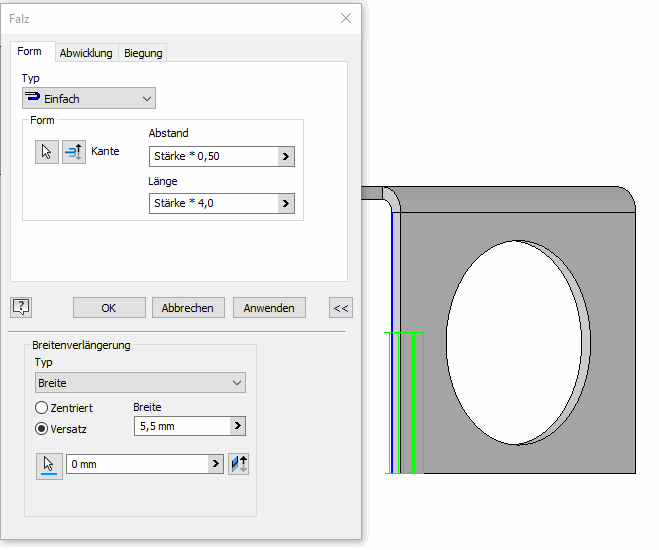The width and height of the screenshot is (659, 550).
Task: Click the offset selection arrow icon
Action: 49,465
